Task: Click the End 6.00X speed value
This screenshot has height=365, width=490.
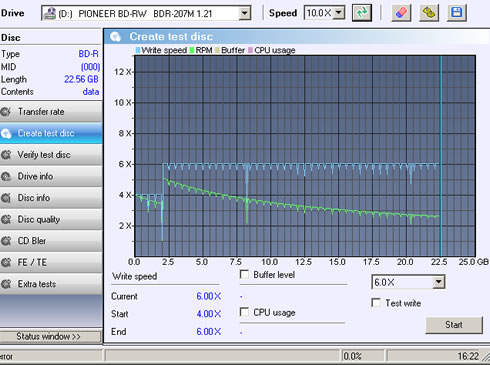Action: coord(209,332)
